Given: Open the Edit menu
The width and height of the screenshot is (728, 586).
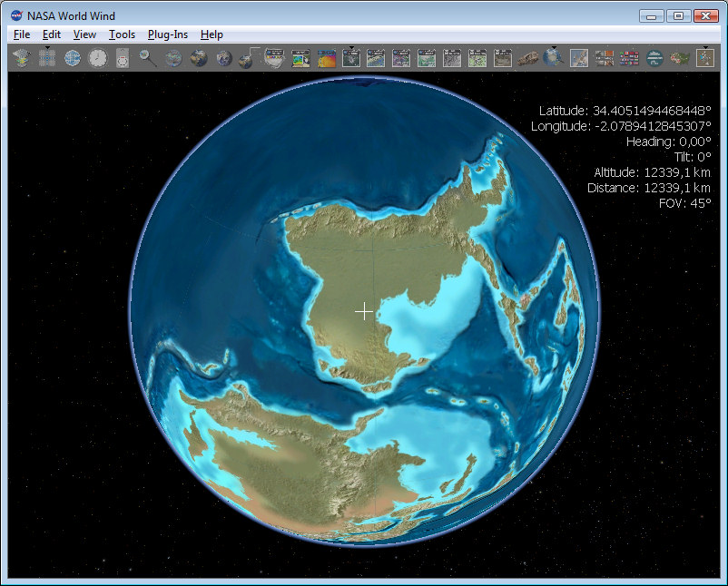Looking at the screenshot, I should pos(52,34).
